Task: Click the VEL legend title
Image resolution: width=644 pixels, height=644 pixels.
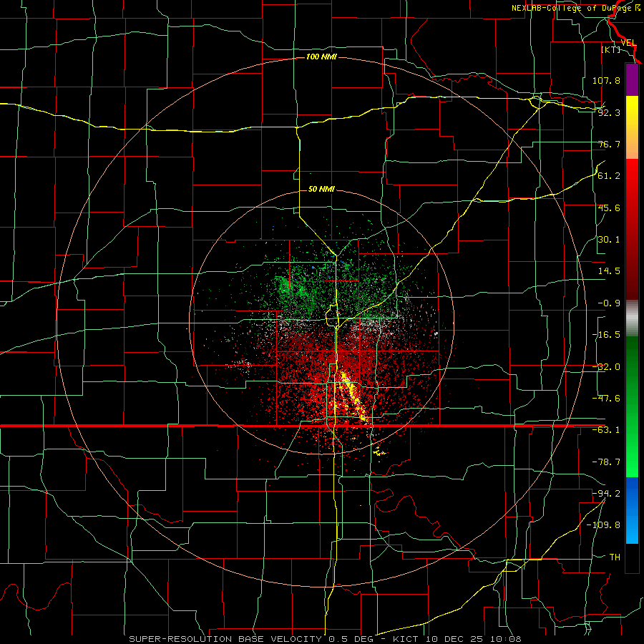Action: [x=628, y=43]
